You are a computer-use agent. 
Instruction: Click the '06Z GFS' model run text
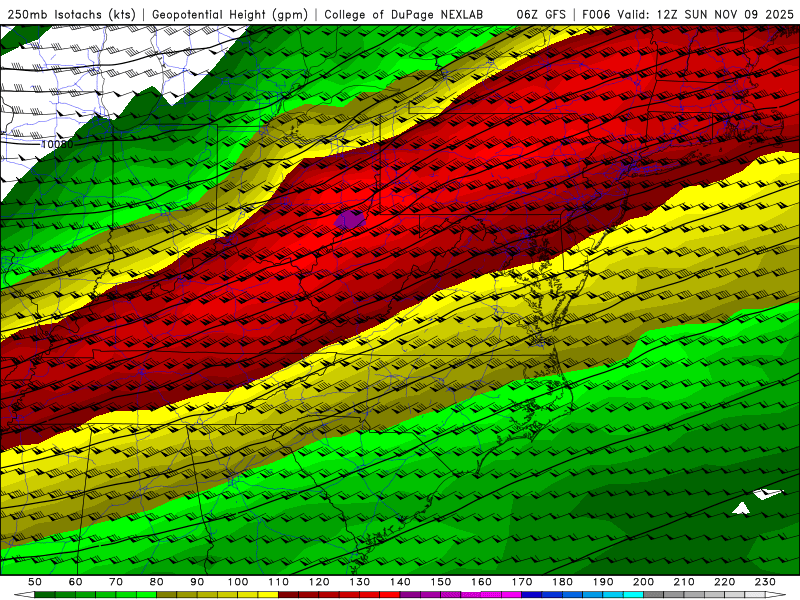tap(541, 14)
